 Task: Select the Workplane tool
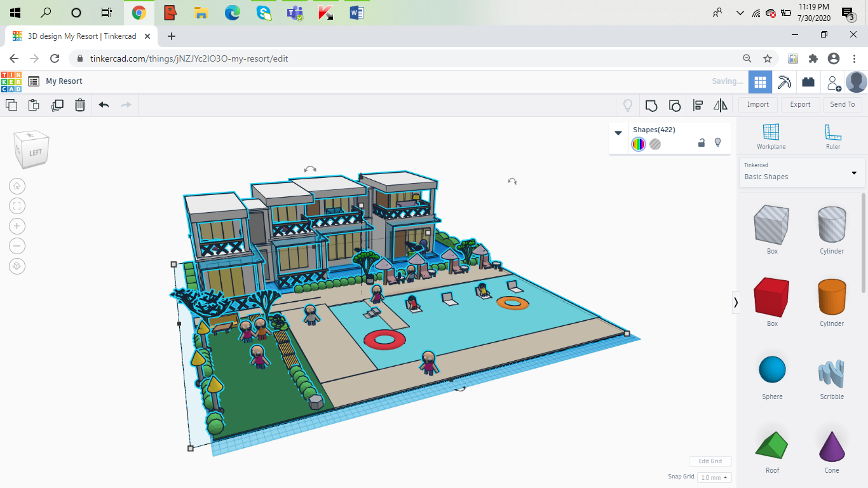(x=771, y=137)
